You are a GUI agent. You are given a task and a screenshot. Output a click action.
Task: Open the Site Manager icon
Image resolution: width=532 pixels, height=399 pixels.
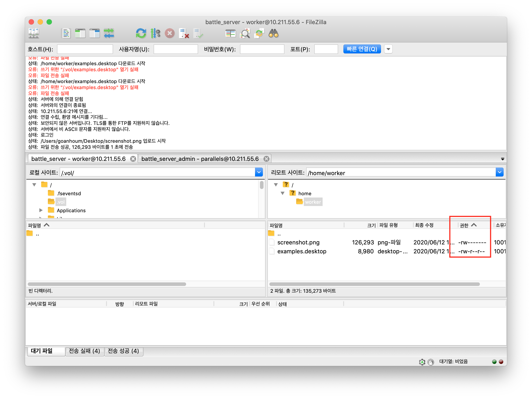click(34, 33)
